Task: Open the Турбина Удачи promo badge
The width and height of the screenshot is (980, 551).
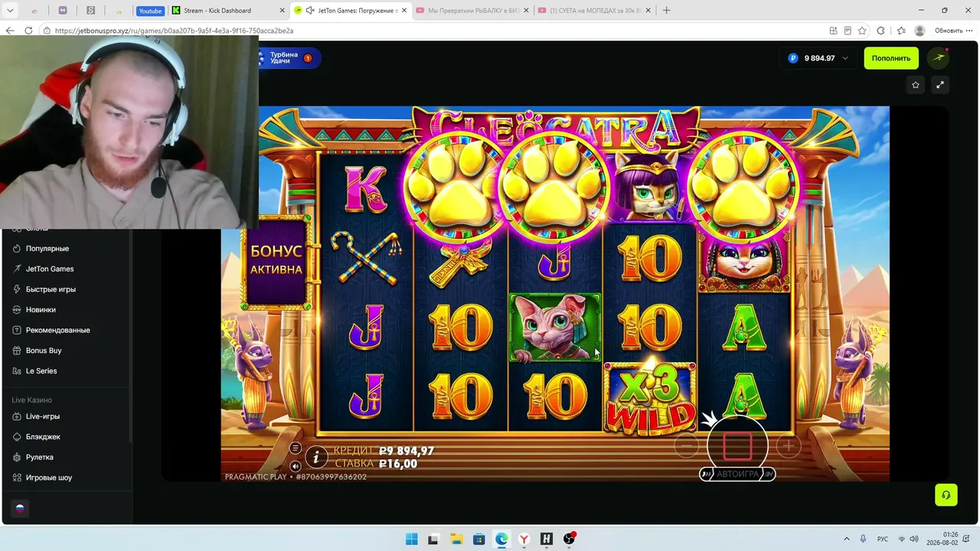Action: pos(289,58)
